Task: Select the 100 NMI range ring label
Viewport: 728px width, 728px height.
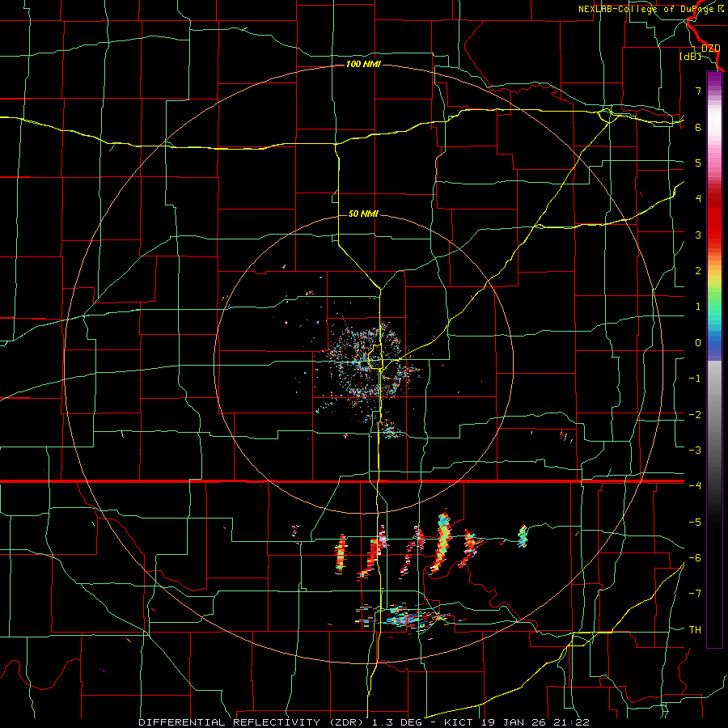Action: (363, 64)
